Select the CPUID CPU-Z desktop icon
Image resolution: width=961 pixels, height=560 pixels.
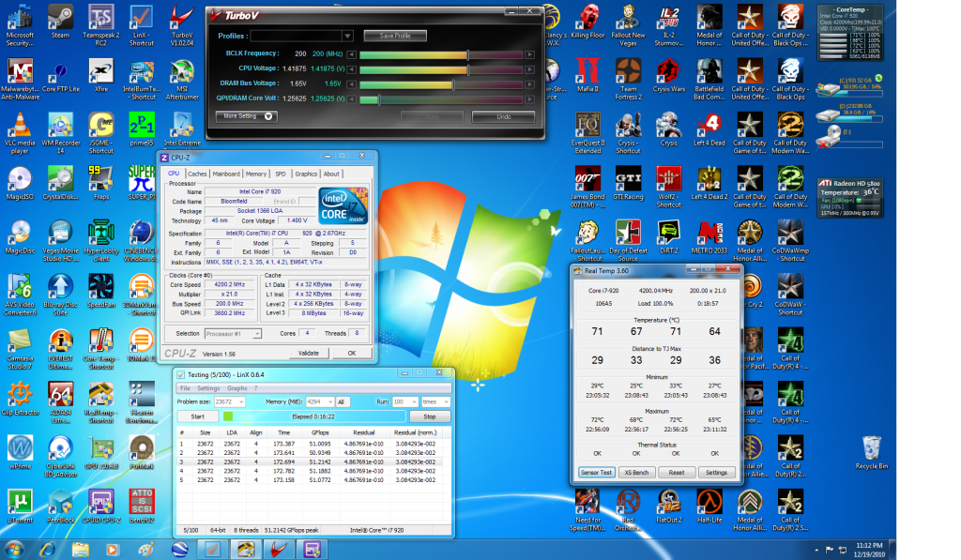pyautogui.click(x=101, y=507)
